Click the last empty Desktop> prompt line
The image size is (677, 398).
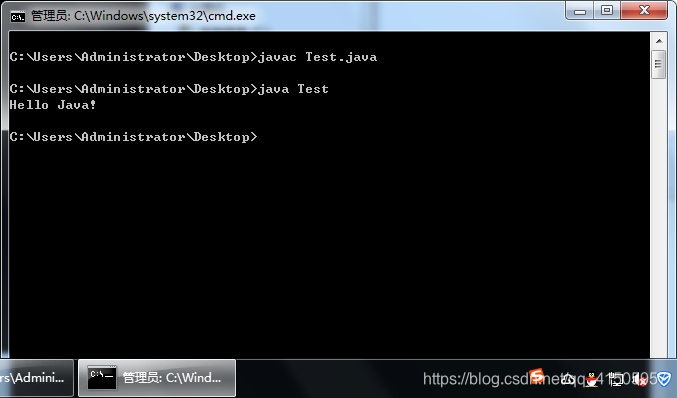[133, 137]
